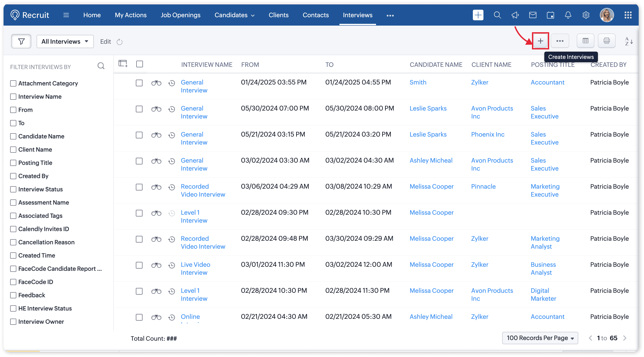Image resolution: width=644 pixels, height=357 pixels.
Task: Click the Edit view link
Action: pos(105,41)
